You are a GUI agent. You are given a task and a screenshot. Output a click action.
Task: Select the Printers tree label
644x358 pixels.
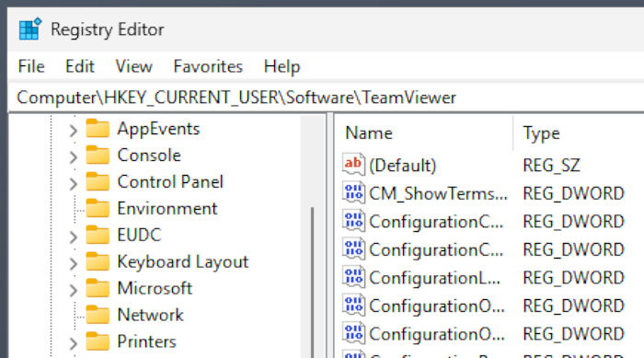click(x=146, y=341)
